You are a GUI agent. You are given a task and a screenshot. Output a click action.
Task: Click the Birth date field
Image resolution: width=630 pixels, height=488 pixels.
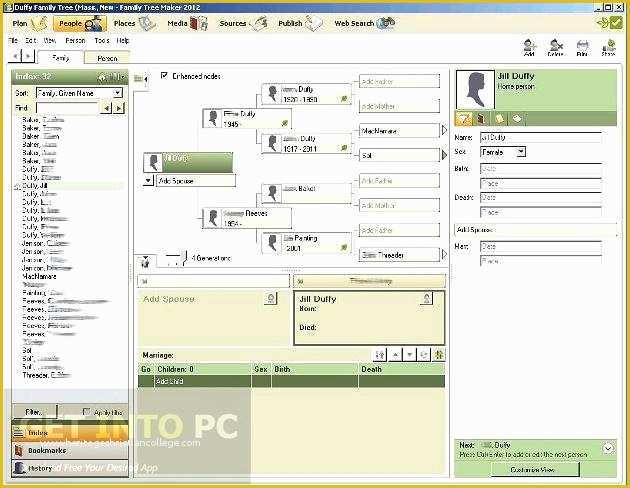click(x=541, y=168)
